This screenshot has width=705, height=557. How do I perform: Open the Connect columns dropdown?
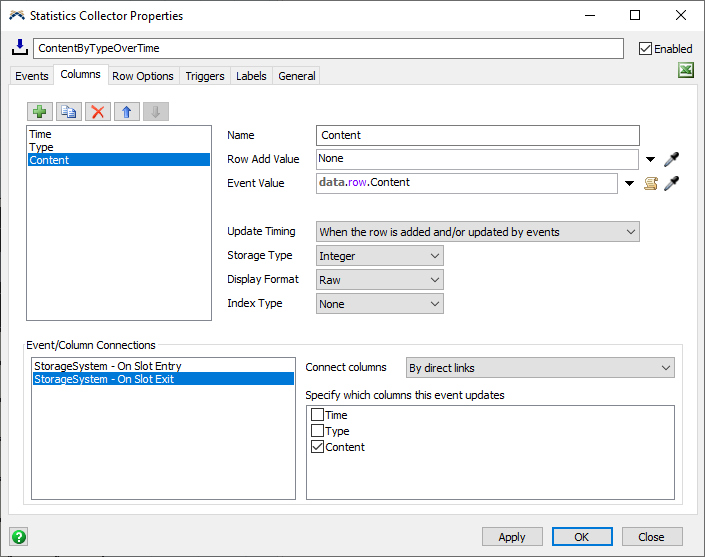(x=540, y=368)
